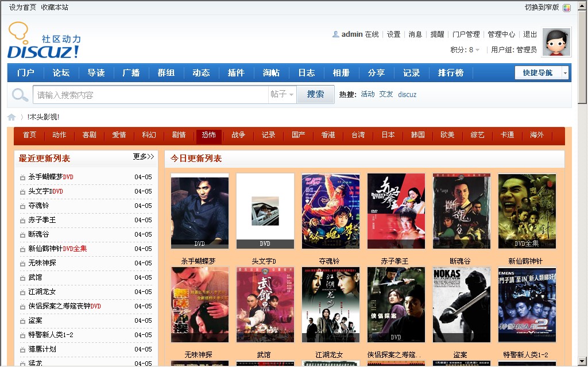The height and width of the screenshot is (367, 588).
Task: Click the Discuz! logo
Action: 44,40
